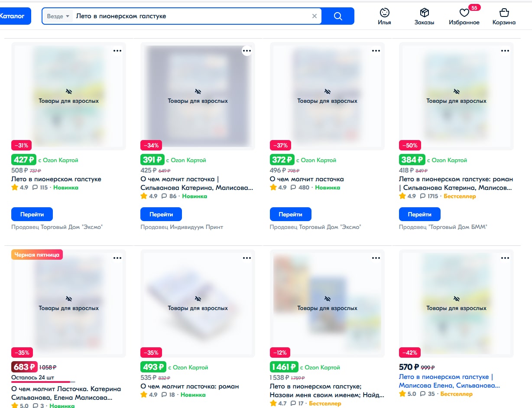This screenshot has width=532, height=408.
Task: Clear the search query with the X icon
Action: tap(315, 16)
